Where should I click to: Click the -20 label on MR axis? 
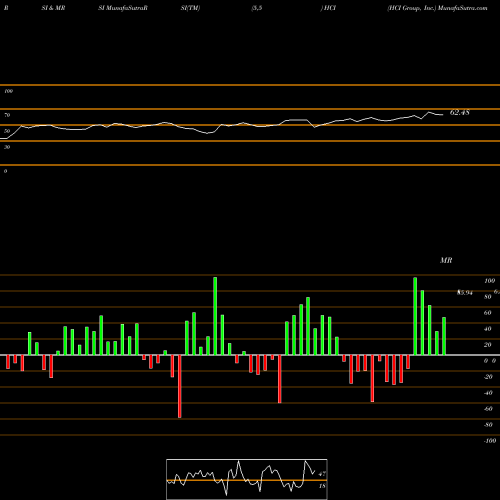point(488,377)
